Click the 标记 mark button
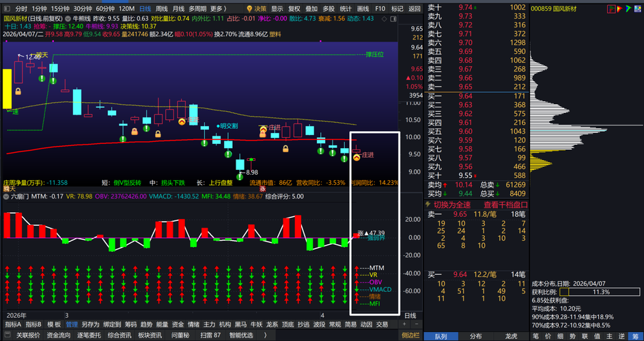 pyautogui.click(x=397, y=9)
